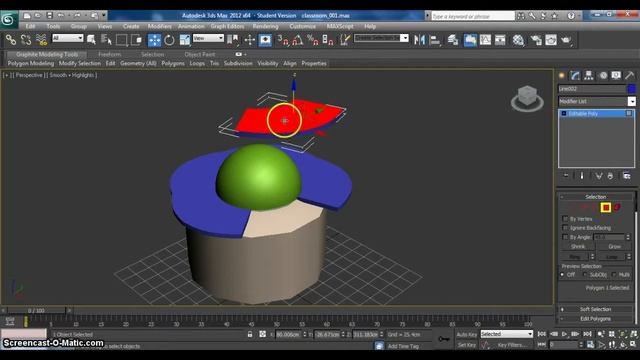Open Edit Named Selection Sets
The height and width of the screenshot is (360, 640).
[345, 40]
